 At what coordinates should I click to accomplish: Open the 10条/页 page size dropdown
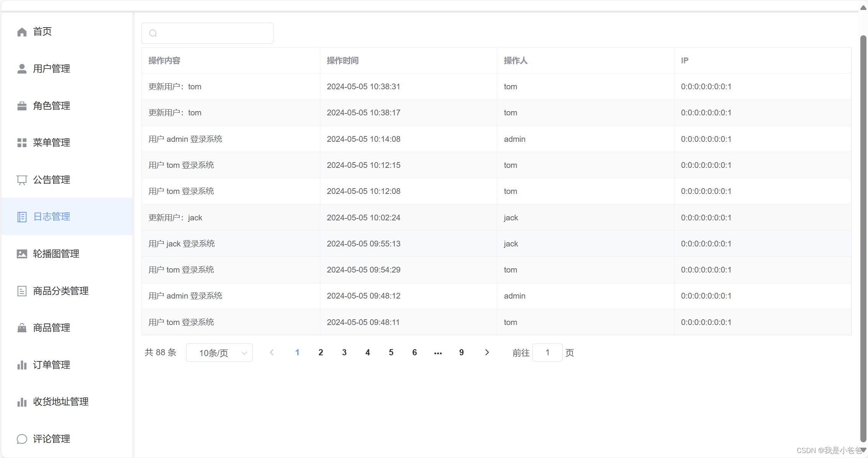(x=219, y=353)
